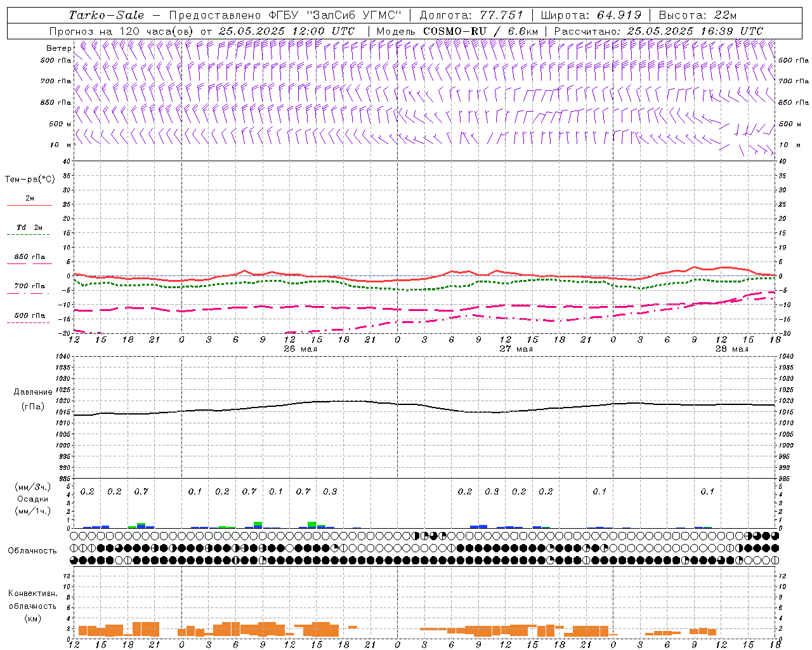
Task: Select the model name "COSMO-RU / 6.6км"
Action: 480,31
